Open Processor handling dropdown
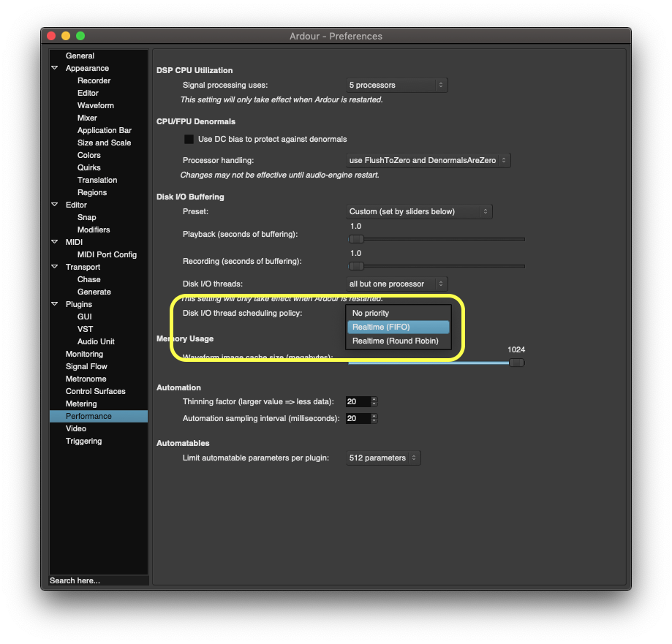 428,160
